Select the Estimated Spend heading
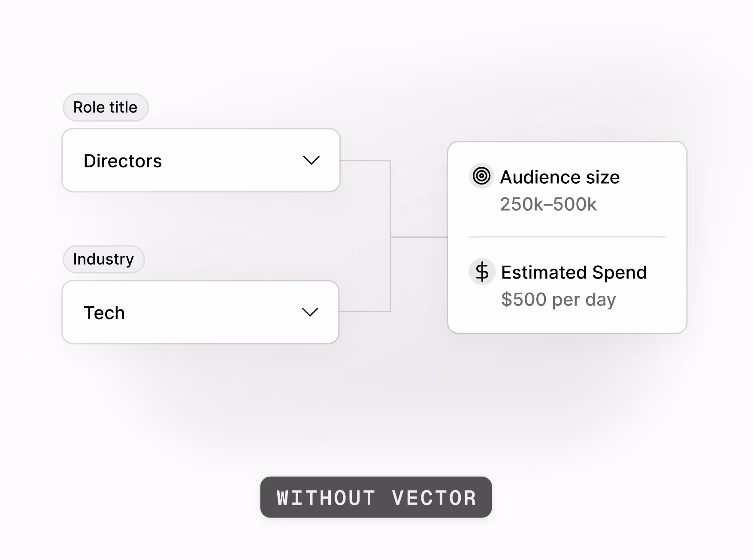 (x=574, y=272)
